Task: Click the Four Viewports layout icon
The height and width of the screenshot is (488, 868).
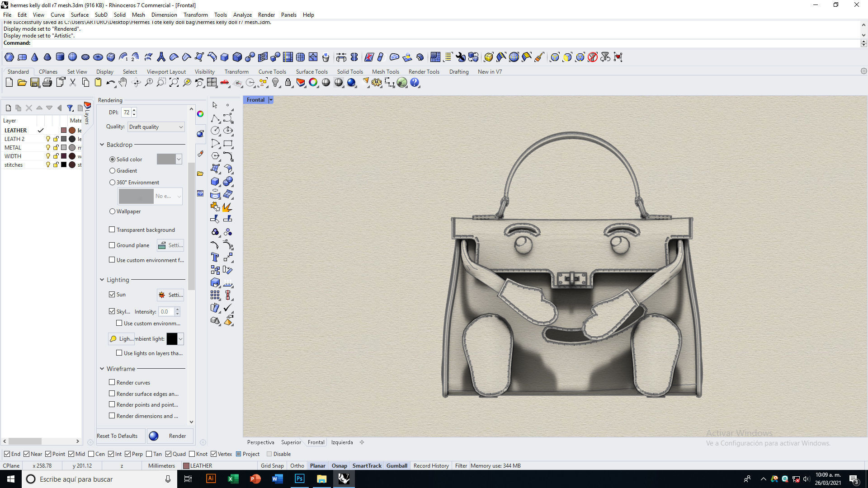Action: coord(212,82)
